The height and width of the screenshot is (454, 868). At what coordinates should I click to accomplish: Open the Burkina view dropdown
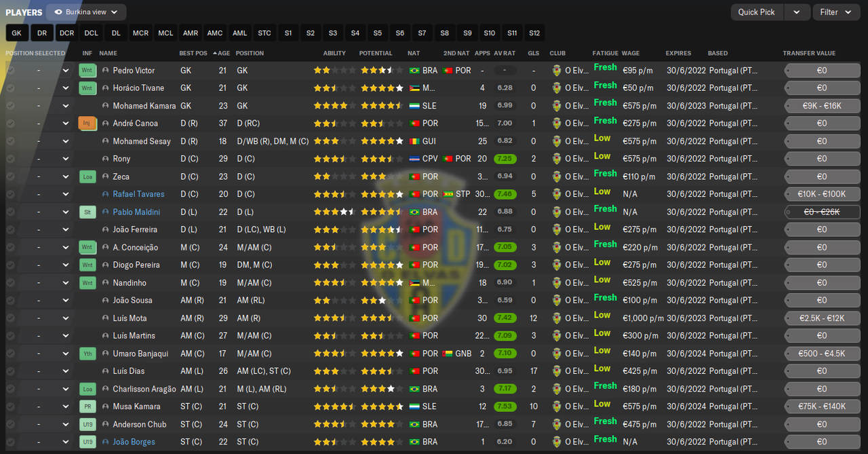pos(86,12)
